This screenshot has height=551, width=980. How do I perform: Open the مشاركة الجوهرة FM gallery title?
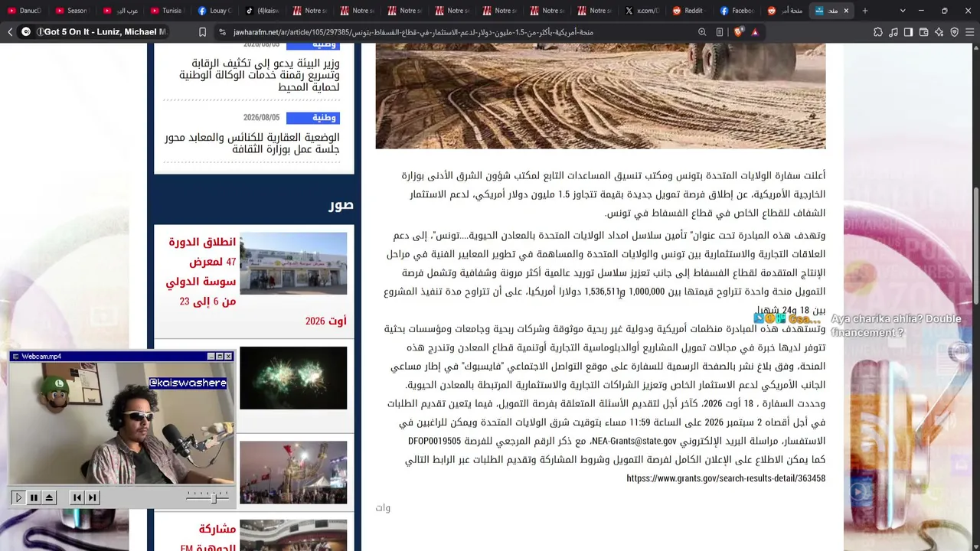[x=207, y=538]
